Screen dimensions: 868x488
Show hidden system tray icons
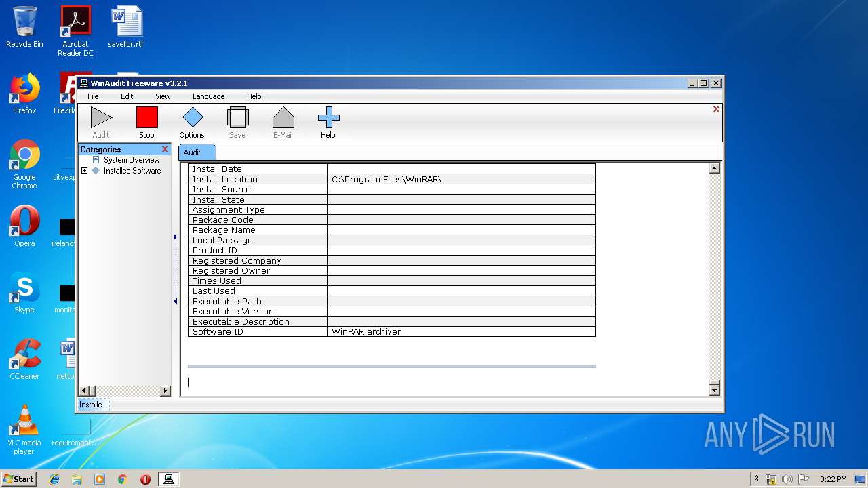(756, 479)
